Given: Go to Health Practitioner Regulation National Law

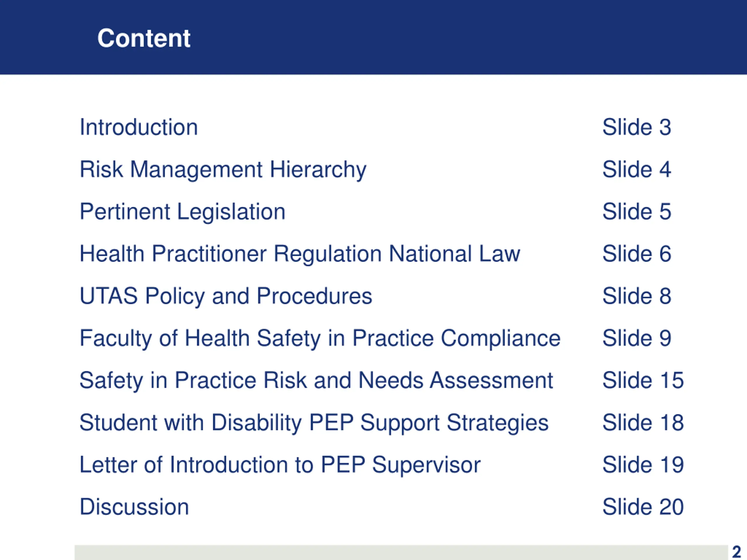Looking at the screenshot, I should point(300,254).
